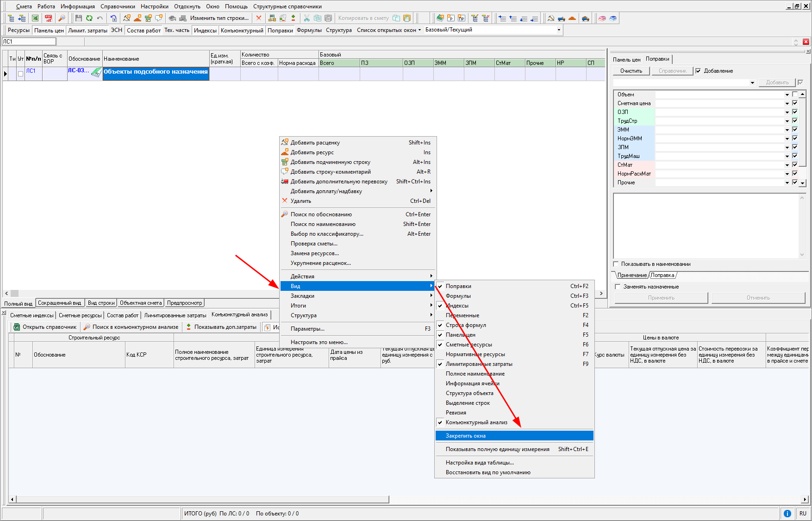This screenshot has height=521, width=812.
Task: Open the Базовый/Текущий dropdown
Action: (x=559, y=30)
